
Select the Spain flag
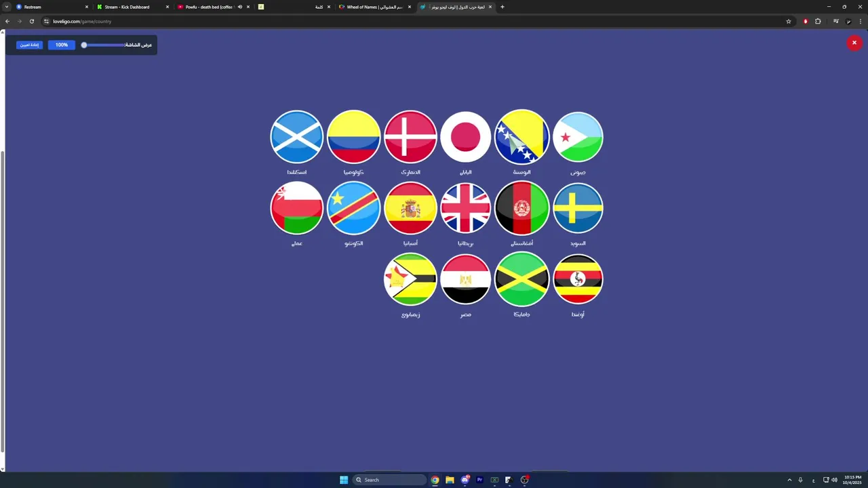click(410, 208)
